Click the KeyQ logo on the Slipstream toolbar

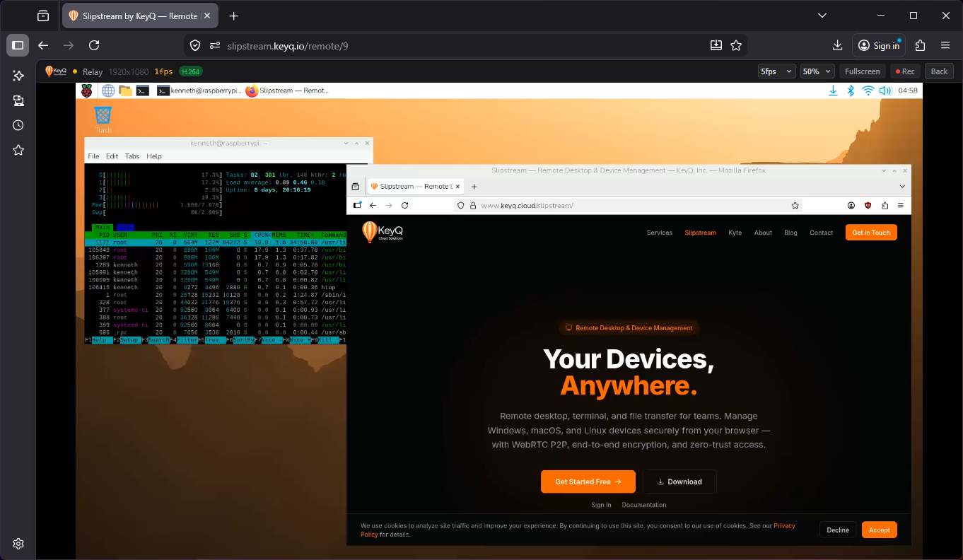pyautogui.click(x=56, y=71)
